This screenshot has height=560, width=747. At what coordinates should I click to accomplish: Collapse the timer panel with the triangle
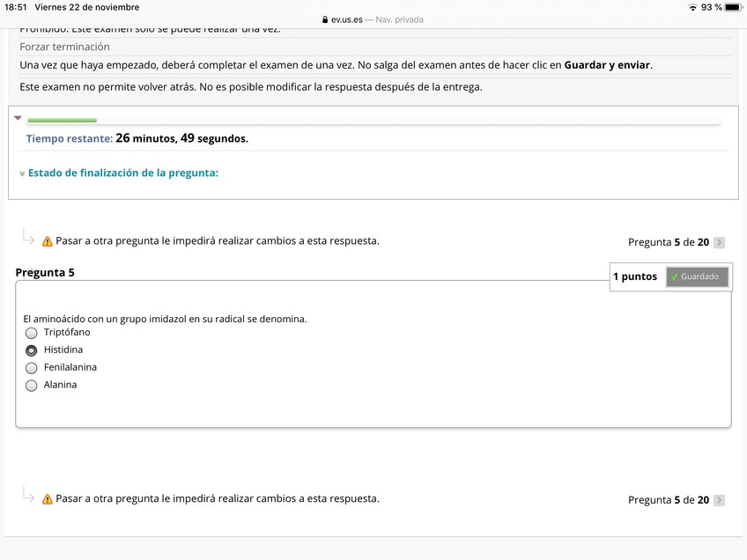[x=18, y=118]
